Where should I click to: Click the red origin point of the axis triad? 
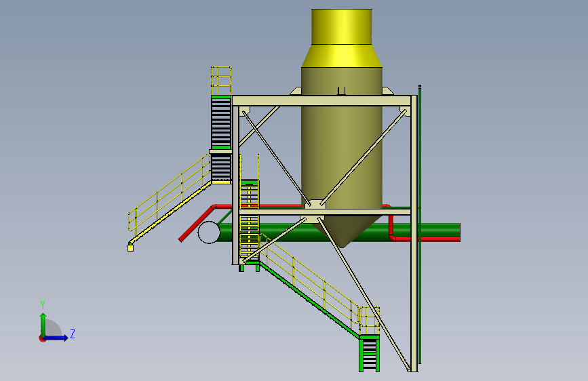tap(42, 338)
